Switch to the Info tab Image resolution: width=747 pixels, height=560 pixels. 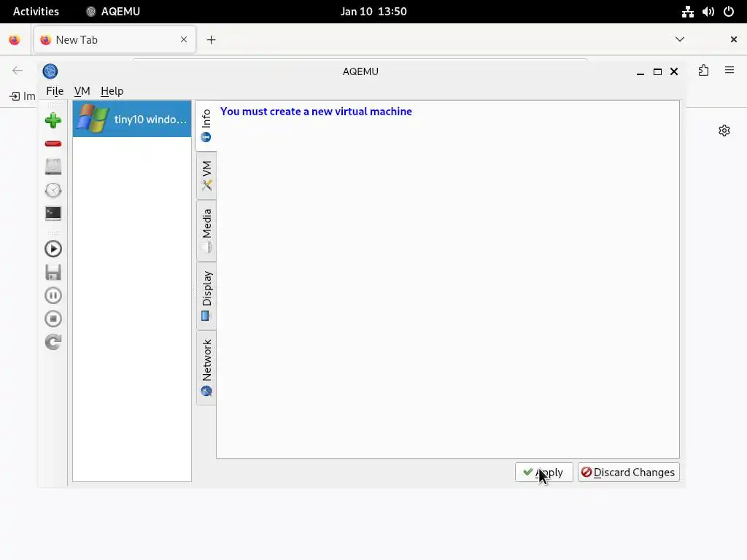[x=206, y=125]
